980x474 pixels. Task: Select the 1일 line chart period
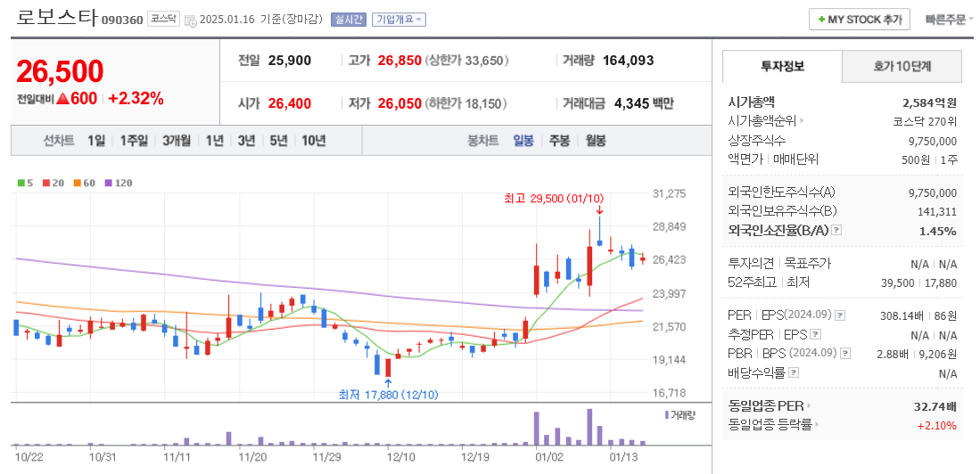pos(96,141)
